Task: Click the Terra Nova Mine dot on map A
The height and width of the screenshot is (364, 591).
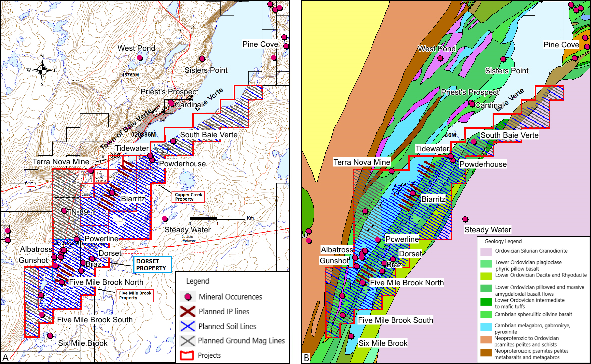Action: pos(90,171)
